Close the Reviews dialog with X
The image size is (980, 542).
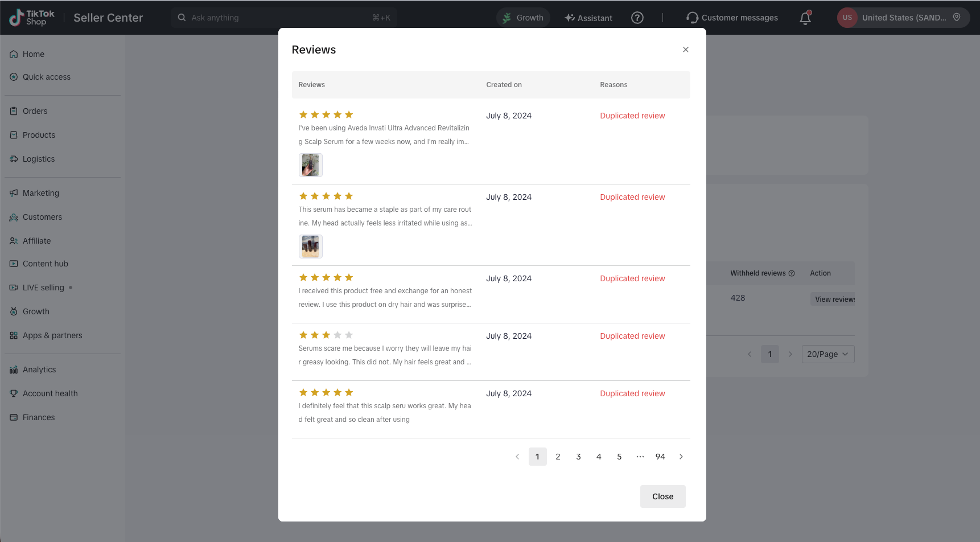point(686,50)
